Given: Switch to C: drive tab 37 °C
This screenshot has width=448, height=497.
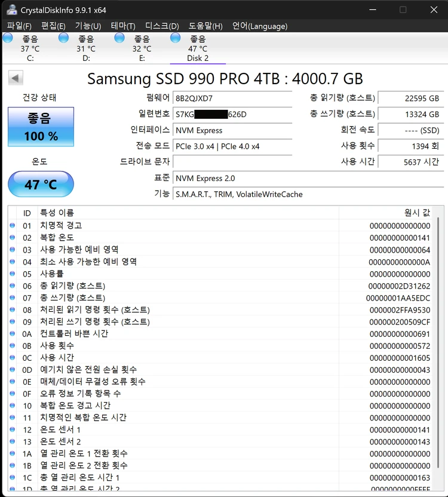Looking at the screenshot, I should pos(30,48).
